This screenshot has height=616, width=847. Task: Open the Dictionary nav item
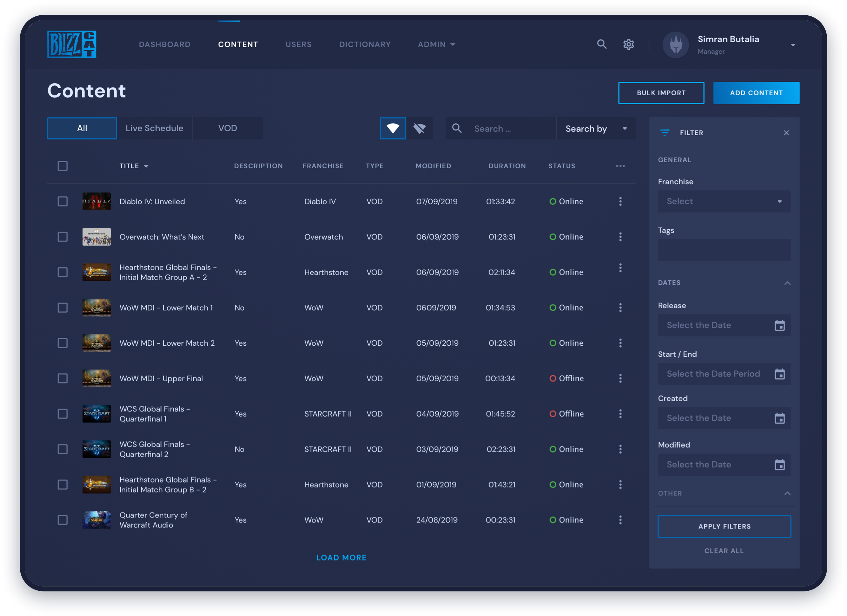[364, 44]
